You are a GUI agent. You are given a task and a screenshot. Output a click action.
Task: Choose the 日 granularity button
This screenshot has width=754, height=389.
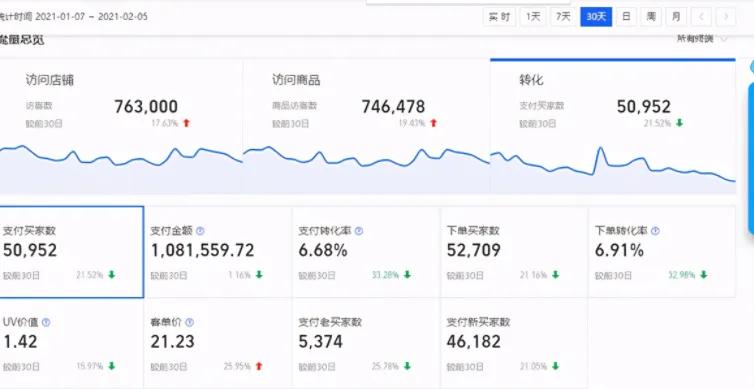pos(626,17)
